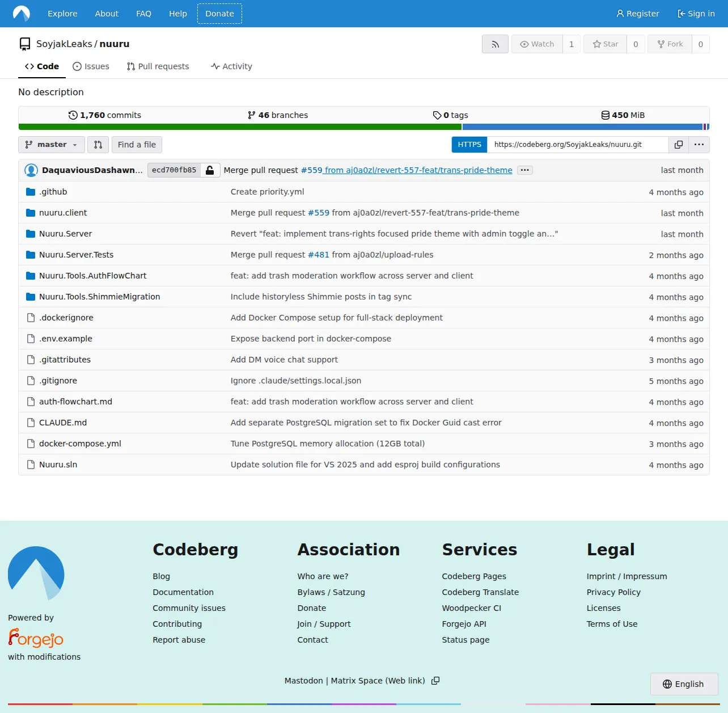The image size is (728, 713).
Task: Click the blue language bar segment
Action: pyautogui.click(x=582, y=127)
